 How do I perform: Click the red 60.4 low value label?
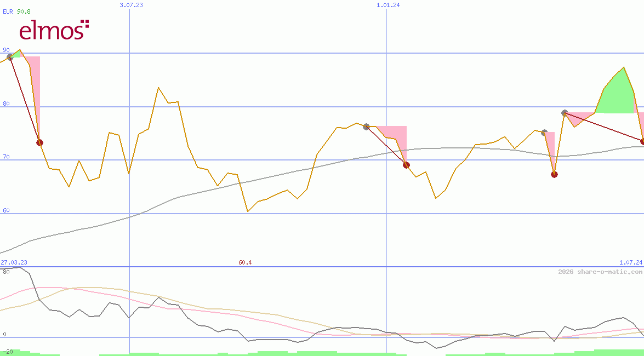point(245,262)
